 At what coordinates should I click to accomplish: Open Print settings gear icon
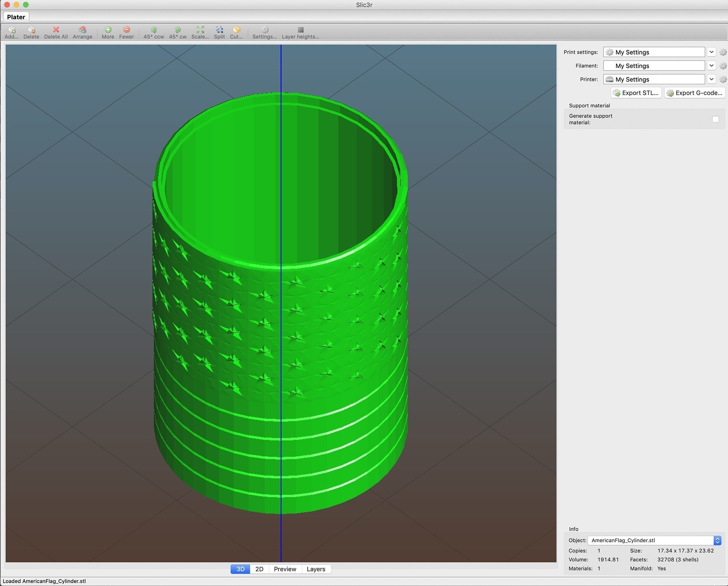[723, 52]
